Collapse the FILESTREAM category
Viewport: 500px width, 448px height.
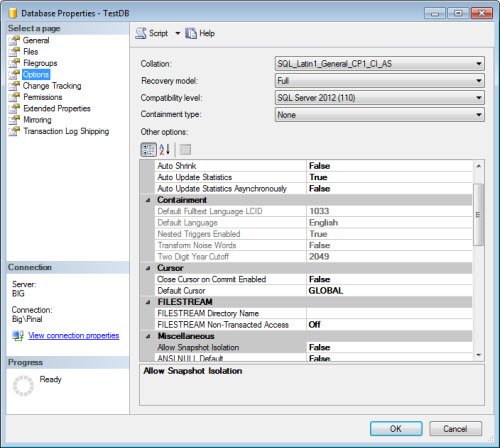tap(148, 302)
